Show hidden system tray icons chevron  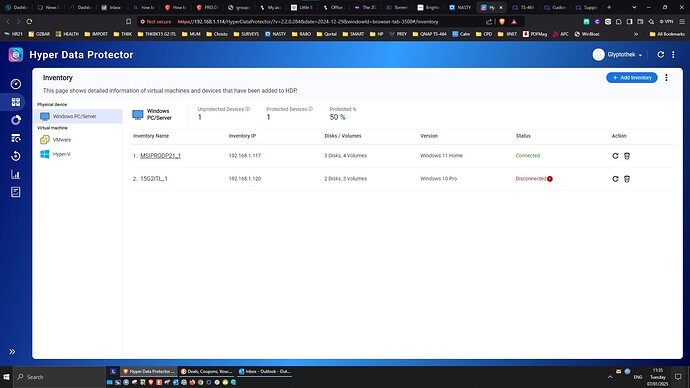[610, 377]
